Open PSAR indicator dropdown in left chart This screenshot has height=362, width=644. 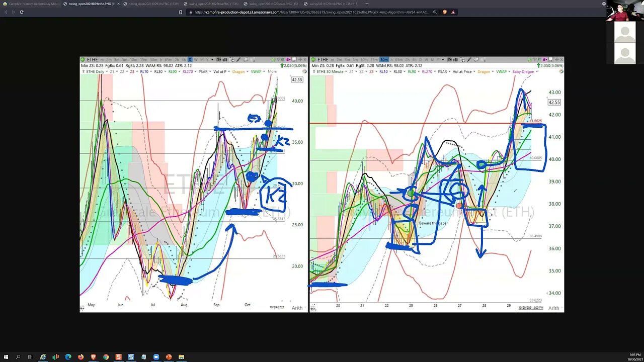click(x=210, y=71)
